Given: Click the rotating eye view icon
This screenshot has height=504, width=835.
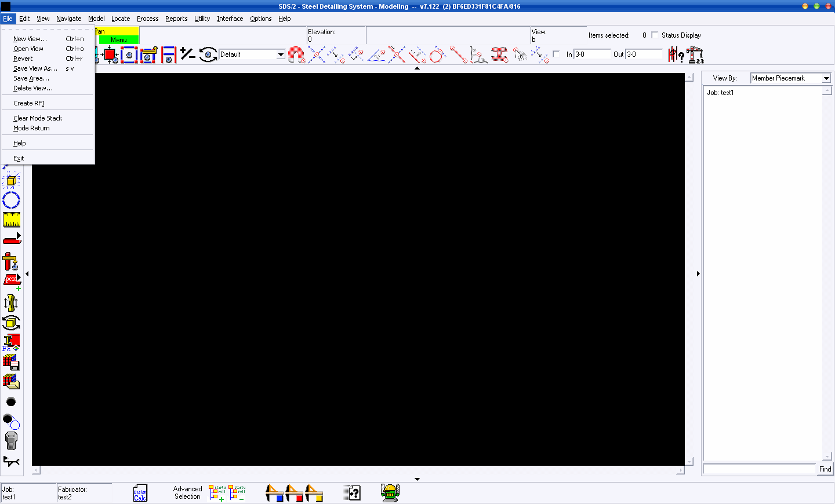Looking at the screenshot, I should [x=208, y=54].
